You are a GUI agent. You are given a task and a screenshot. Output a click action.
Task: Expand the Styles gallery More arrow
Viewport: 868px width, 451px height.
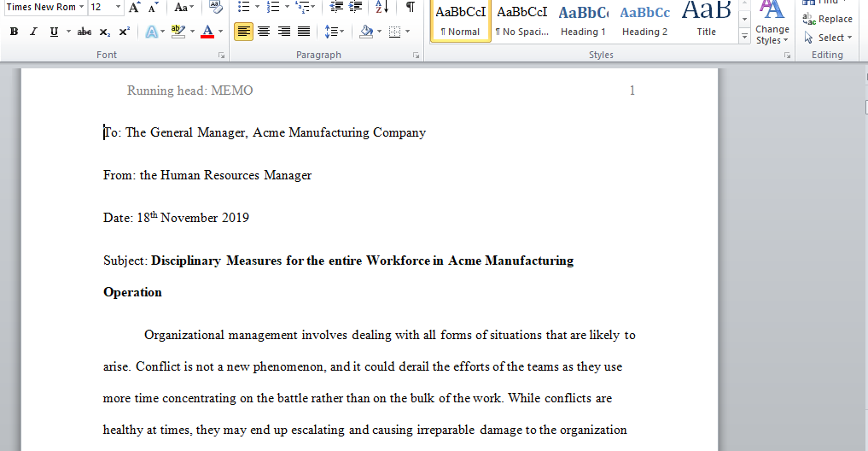coord(744,37)
